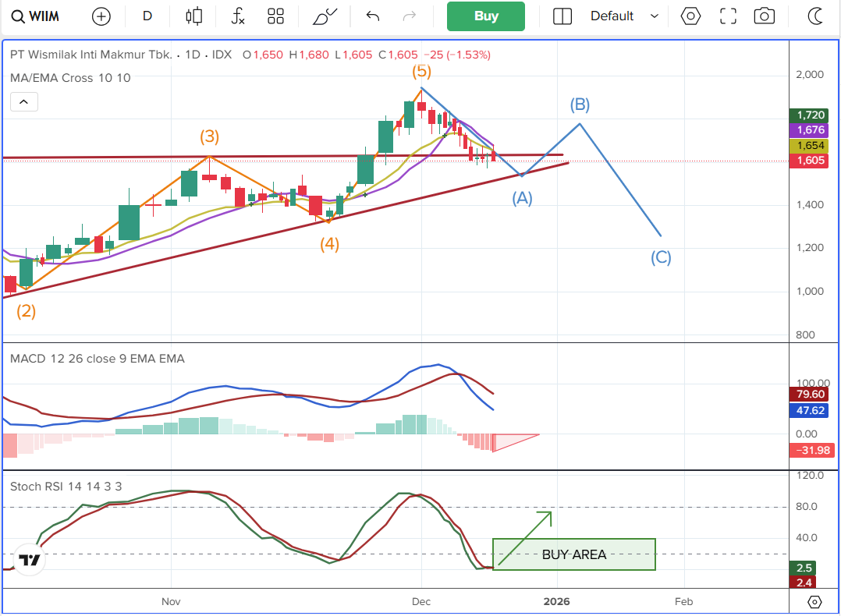Click the H1,680 high value in legend
This screenshot has height=616, width=841.
[309, 55]
